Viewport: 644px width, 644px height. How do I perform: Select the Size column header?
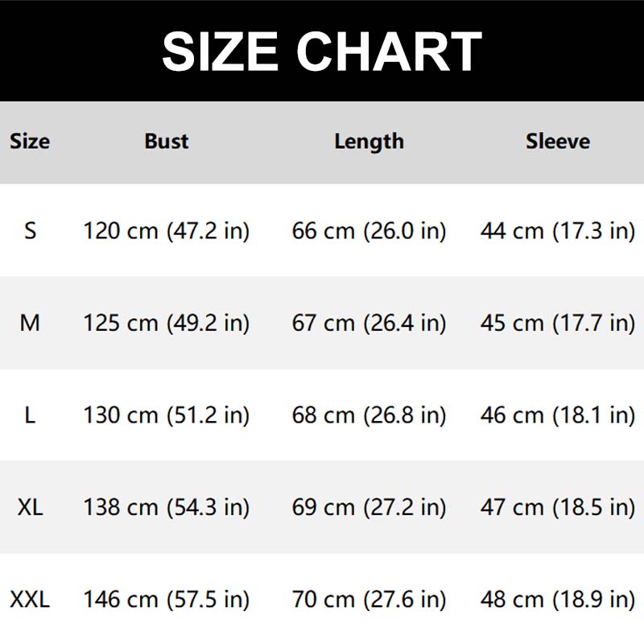point(30,142)
